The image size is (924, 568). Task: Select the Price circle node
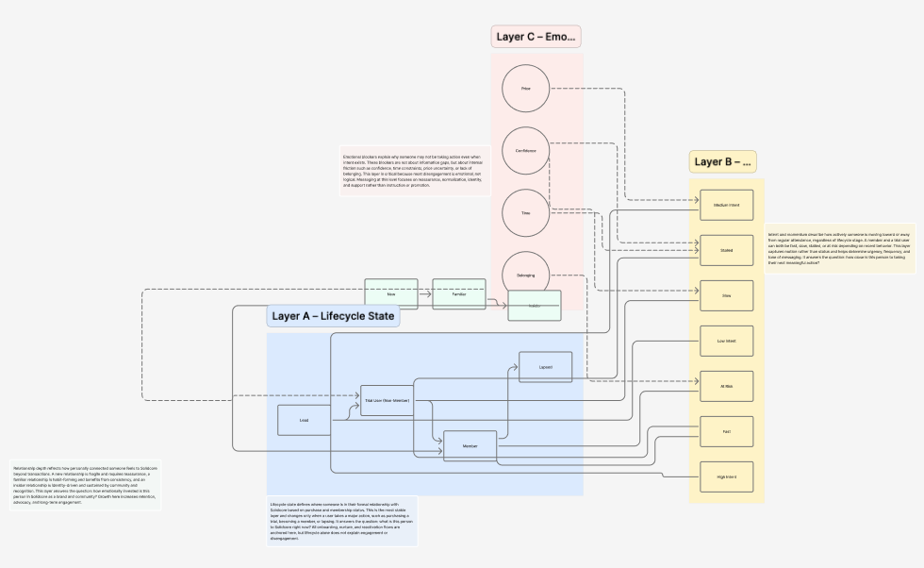(x=526, y=89)
